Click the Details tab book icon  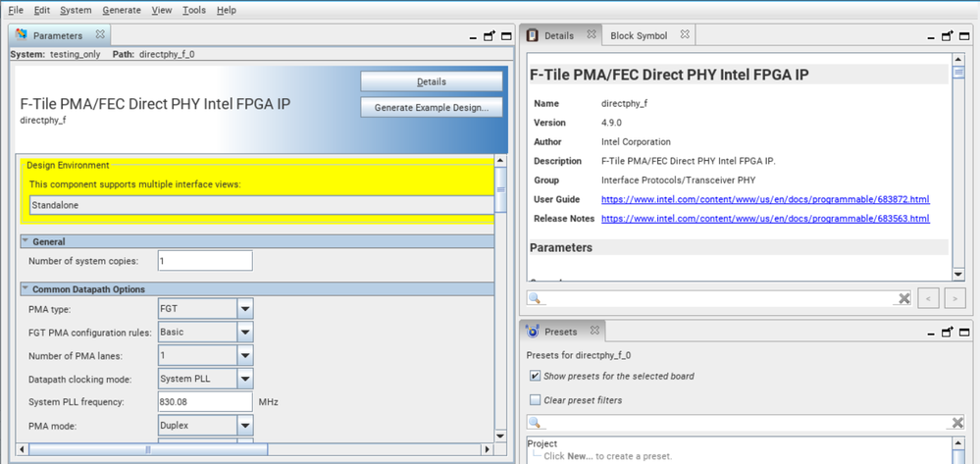(533, 35)
